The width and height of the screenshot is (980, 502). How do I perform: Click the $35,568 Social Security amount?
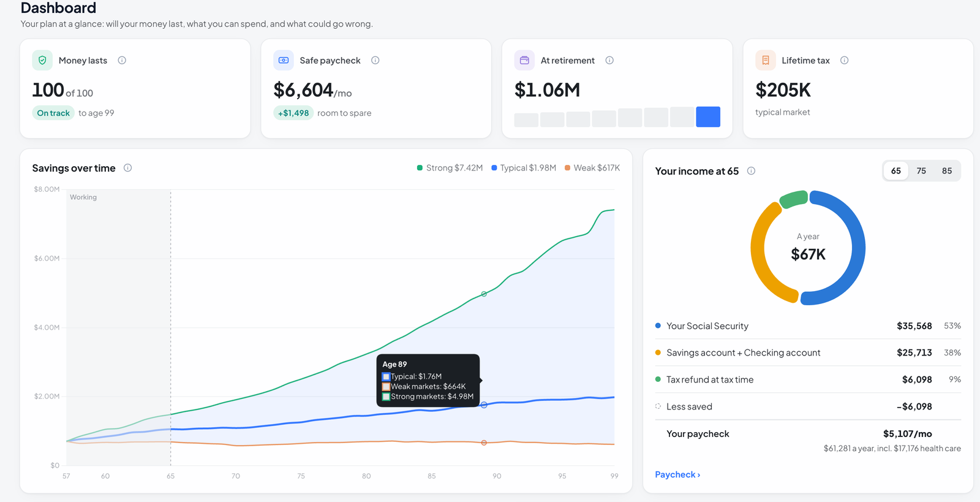[x=914, y=326]
